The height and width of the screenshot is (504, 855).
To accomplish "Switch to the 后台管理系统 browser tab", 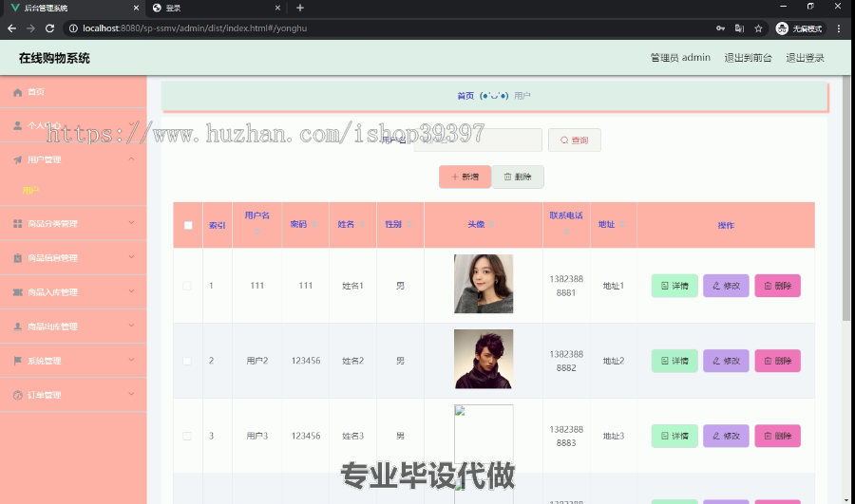I will (x=75, y=8).
